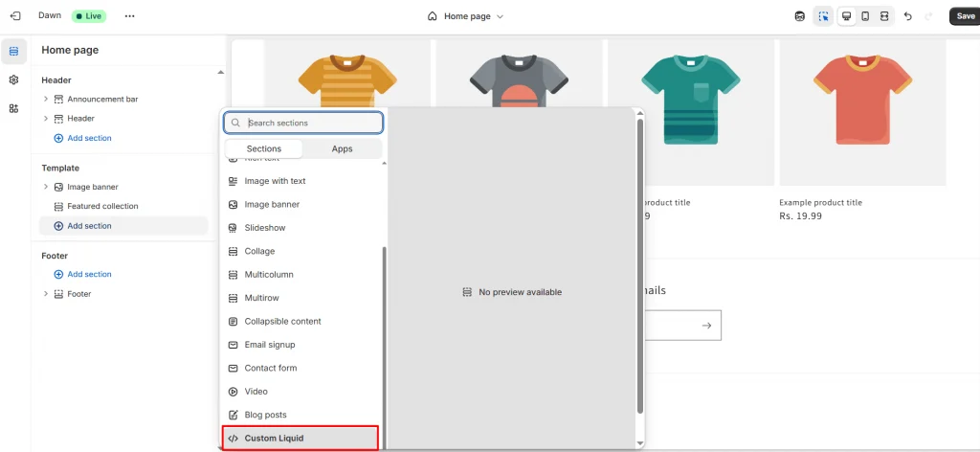The width and height of the screenshot is (980, 452).
Task: Toggle the inspector selection tool
Action: tap(823, 16)
